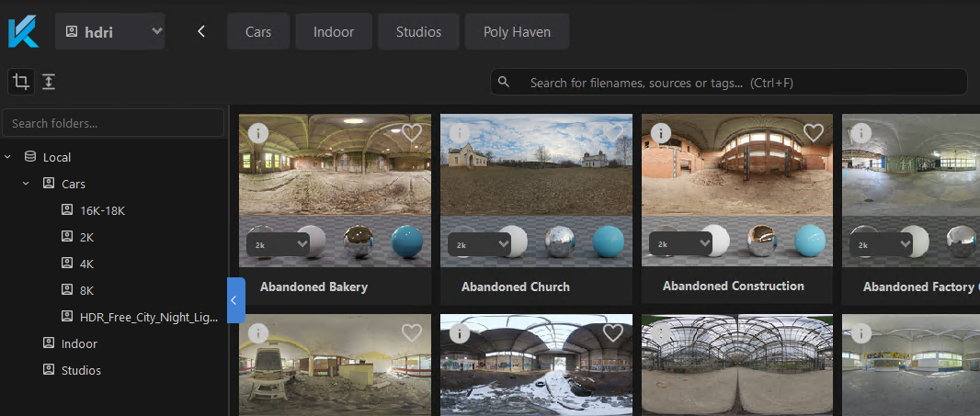Open info for Abandoned Church
Screen dimensions: 980x416
(460, 133)
